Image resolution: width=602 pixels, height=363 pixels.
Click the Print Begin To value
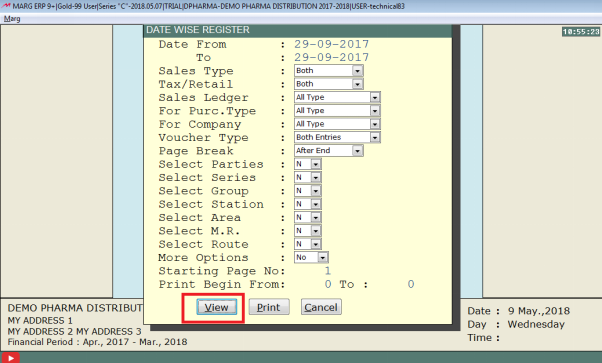pos(411,285)
